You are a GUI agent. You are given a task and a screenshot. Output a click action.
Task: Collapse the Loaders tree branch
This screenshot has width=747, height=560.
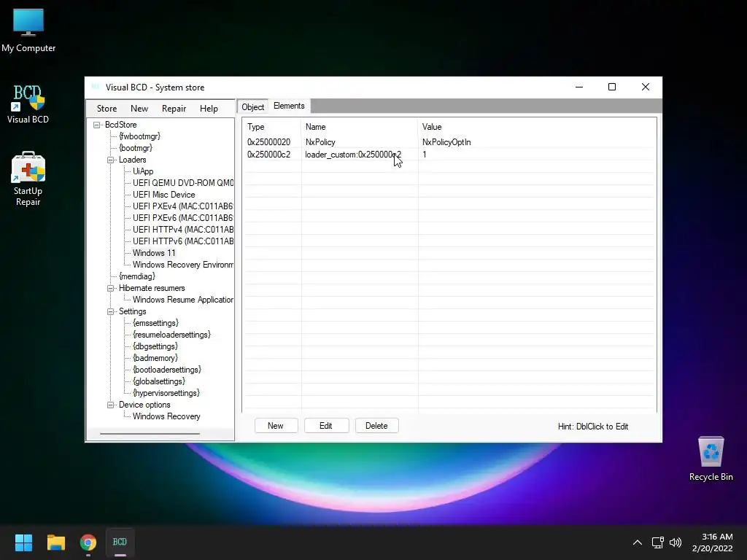(111, 160)
